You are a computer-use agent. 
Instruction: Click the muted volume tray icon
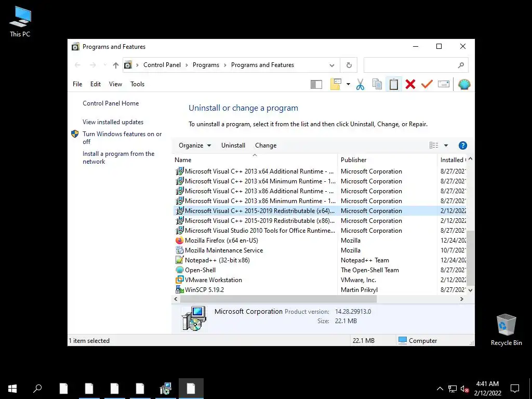coord(464,389)
